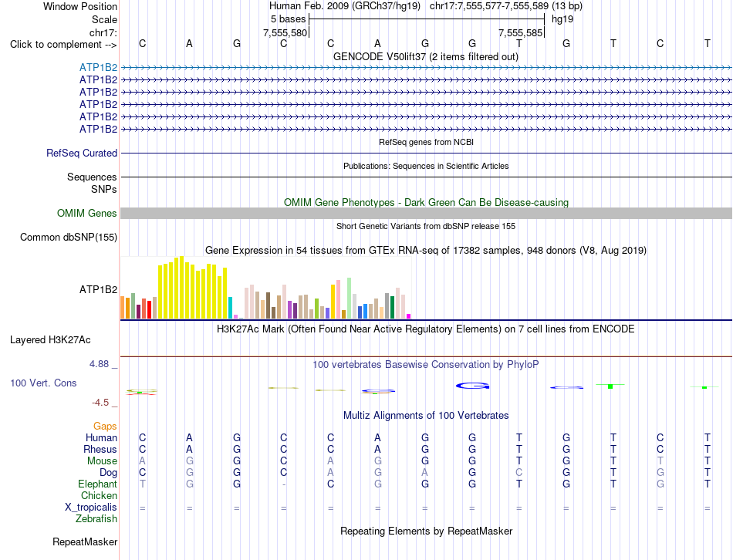
Task: Click the Chicken species label
Action: (99, 495)
